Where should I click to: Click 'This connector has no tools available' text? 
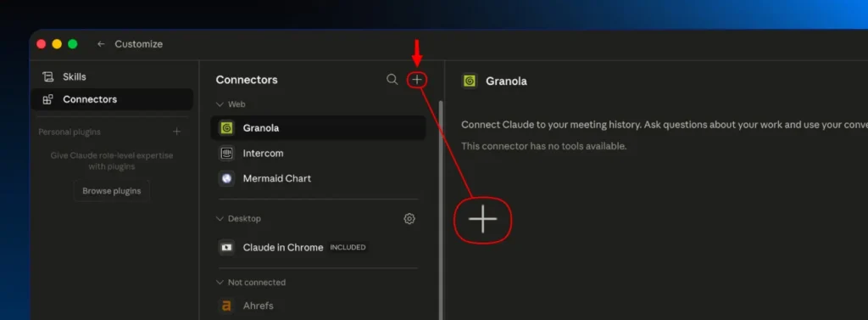click(543, 146)
